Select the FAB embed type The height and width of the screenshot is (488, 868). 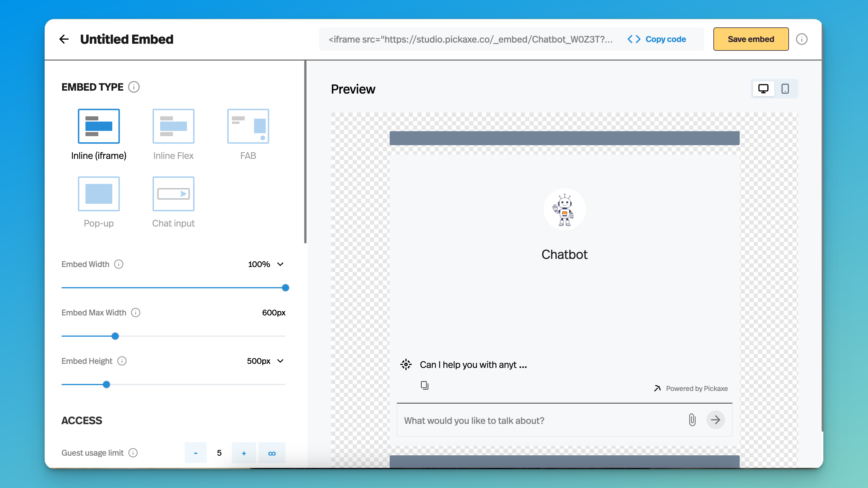(248, 126)
